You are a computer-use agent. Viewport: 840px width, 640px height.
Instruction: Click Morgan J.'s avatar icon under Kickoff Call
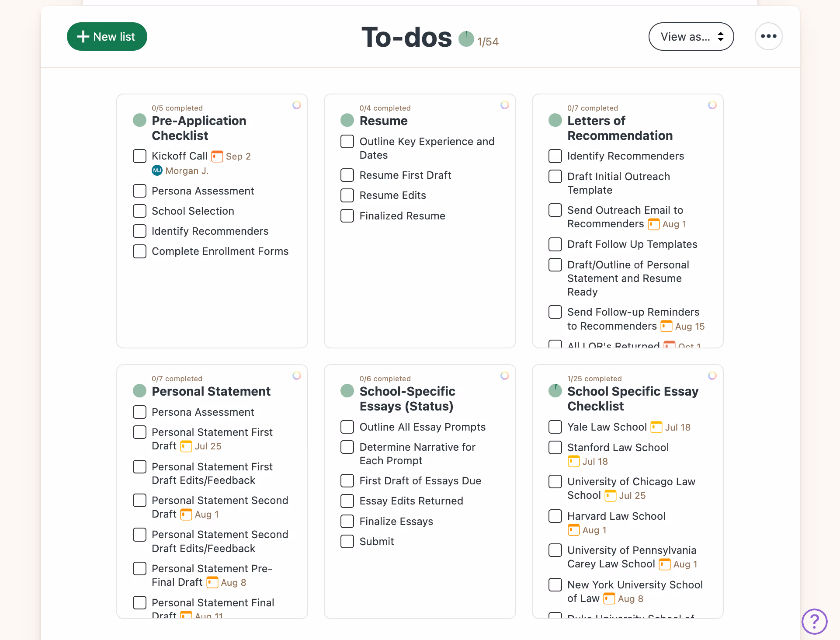tap(157, 170)
